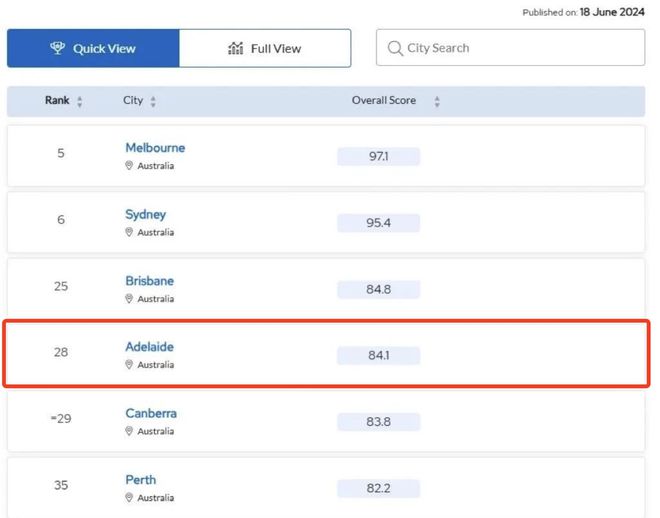660x518 pixels.
Task: Click Australia text under Sydney
Action: pyautogui.click(x=156, y=232)
